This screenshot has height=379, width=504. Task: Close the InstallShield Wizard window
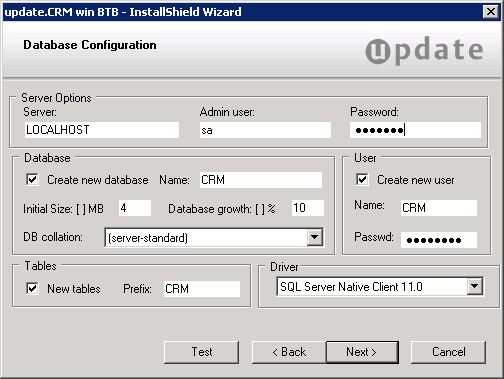491,12
